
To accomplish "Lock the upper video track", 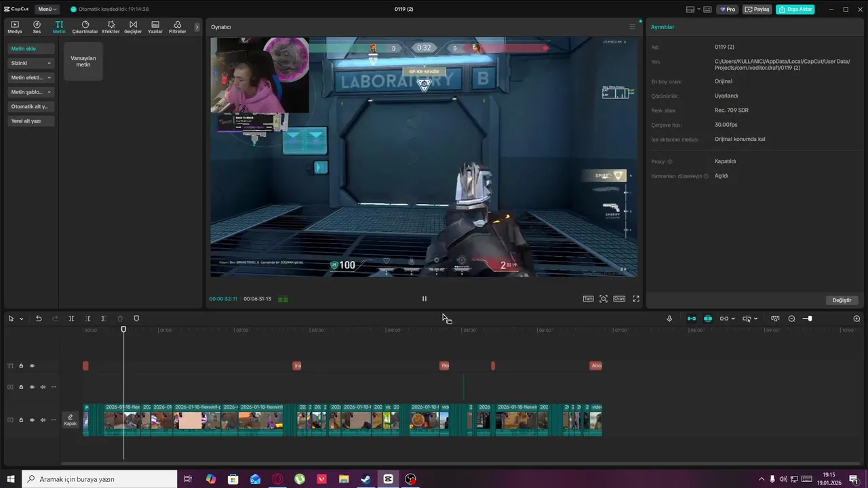I will (21, 387).
